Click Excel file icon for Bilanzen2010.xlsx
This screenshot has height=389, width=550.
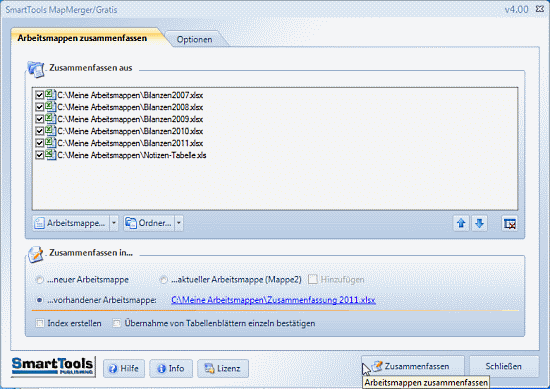point(51,131)
